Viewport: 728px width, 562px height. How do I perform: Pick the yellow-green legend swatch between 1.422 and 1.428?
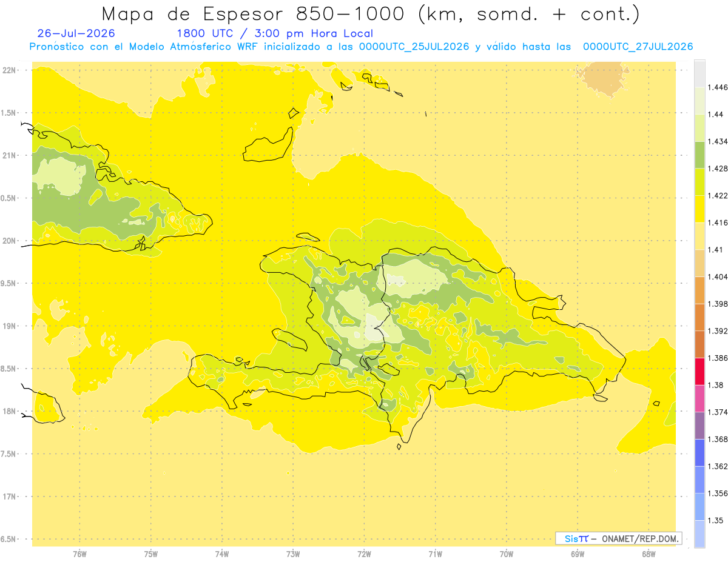699,182
